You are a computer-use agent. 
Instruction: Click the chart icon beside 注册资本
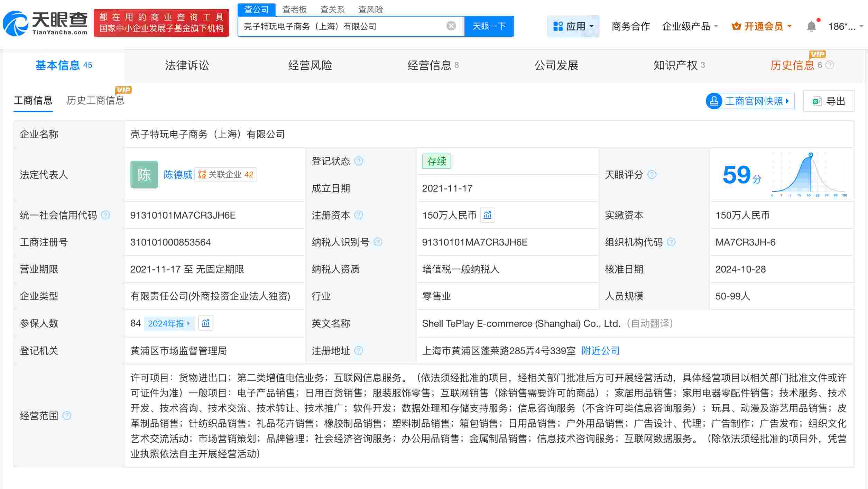click(487, 215)
